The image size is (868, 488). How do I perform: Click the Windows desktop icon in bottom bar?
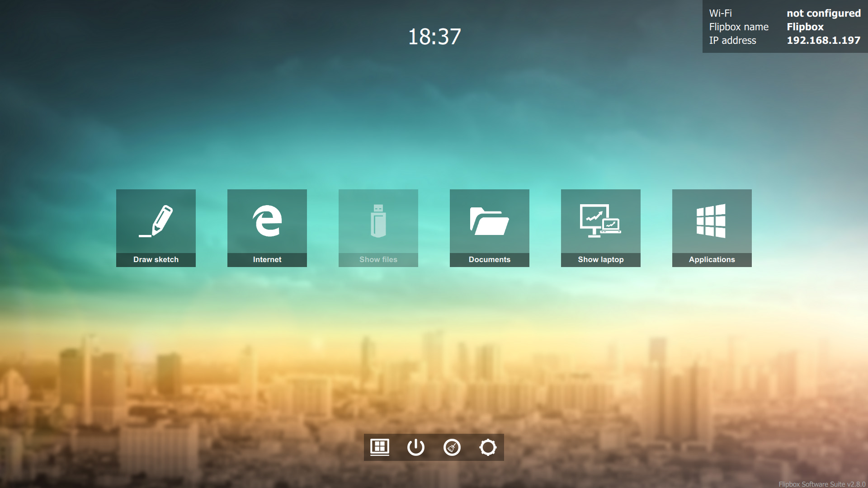380,447
